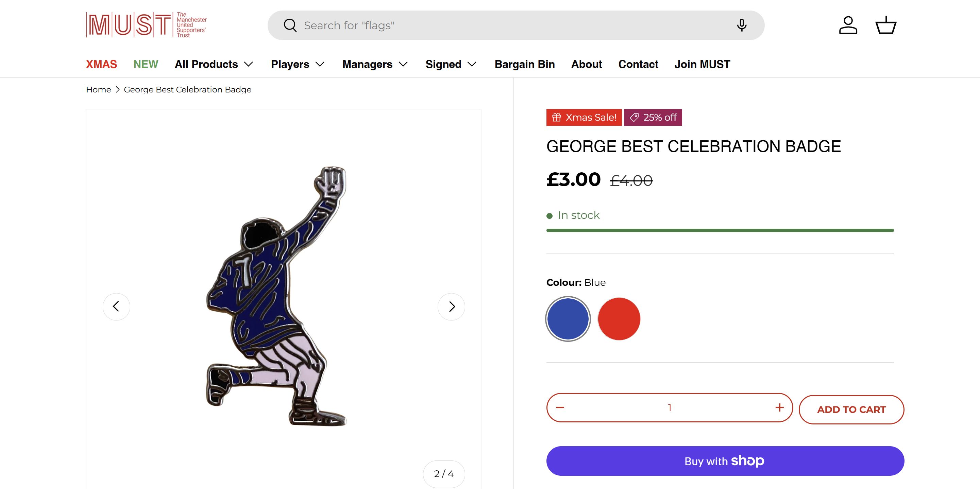Focus the search input field
This screenshot has width=980, height=489.
[513, 25]
